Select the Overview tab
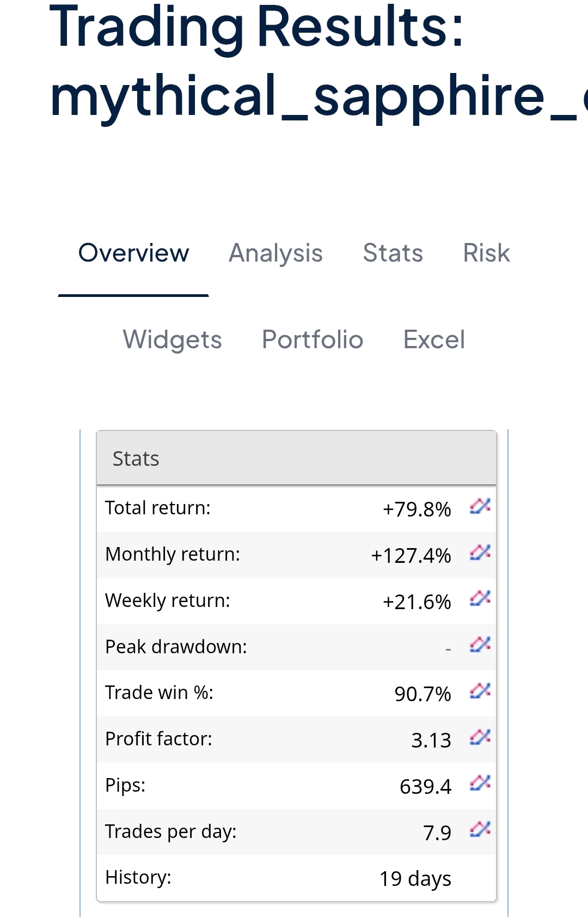The image size is (588, 917). 133,253
